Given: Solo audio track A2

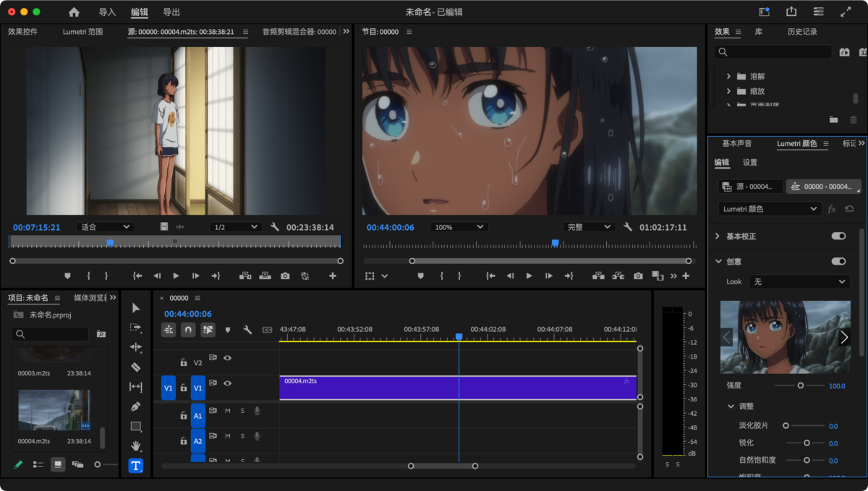Looking at the screenshot, I should point(242,436).
